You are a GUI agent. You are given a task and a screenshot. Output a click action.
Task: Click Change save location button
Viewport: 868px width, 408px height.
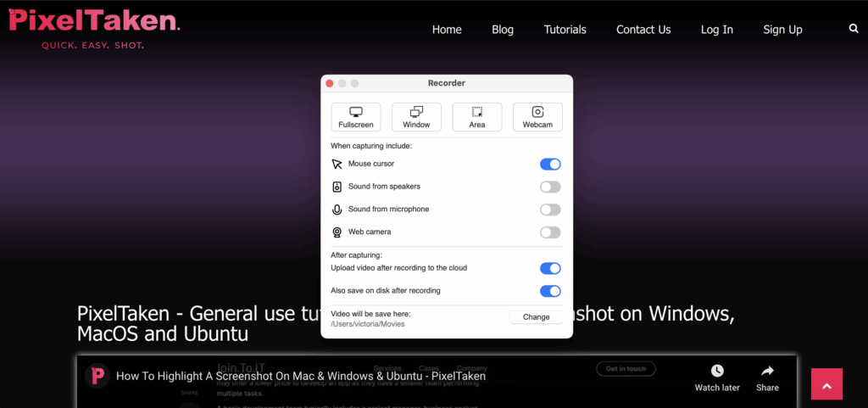point(536,317)
